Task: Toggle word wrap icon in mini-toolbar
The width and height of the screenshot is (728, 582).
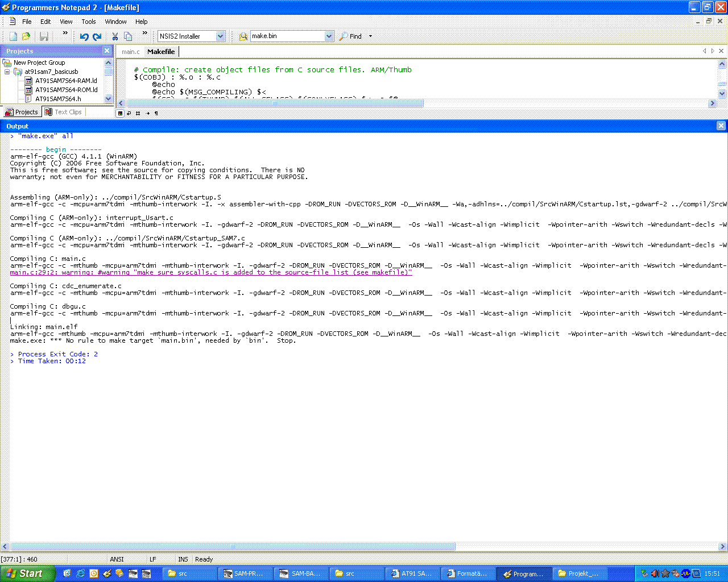Action: click(x=129, y=113)
